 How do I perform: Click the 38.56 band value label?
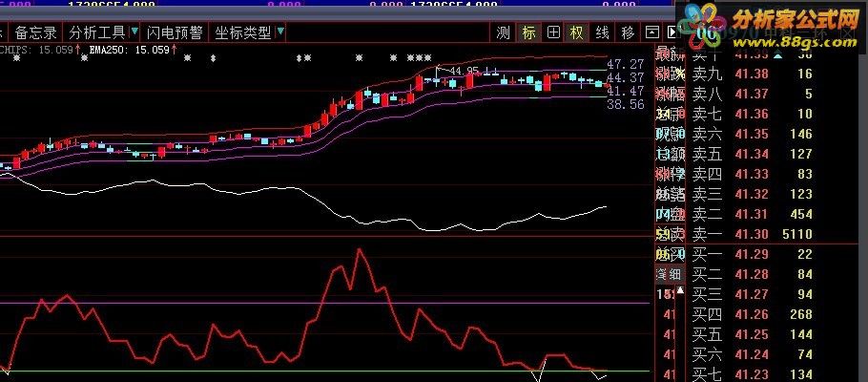coord(626,104)
